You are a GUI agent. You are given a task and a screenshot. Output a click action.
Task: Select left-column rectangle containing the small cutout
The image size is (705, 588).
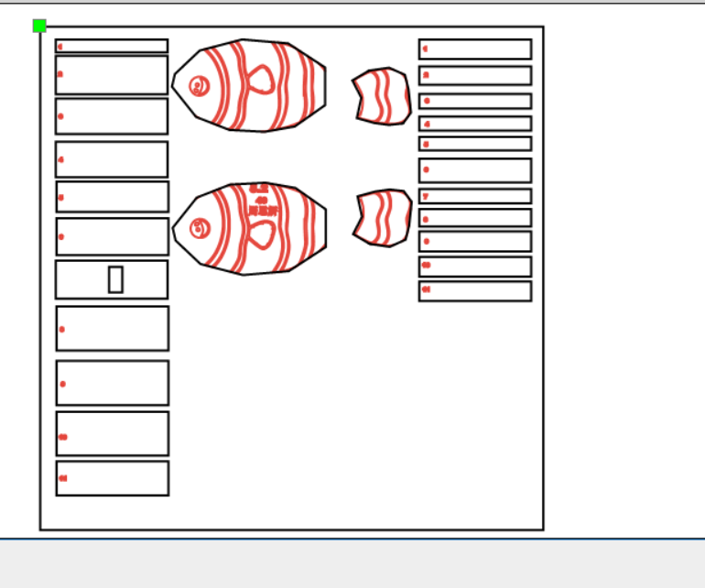click(x=112, y=279)
